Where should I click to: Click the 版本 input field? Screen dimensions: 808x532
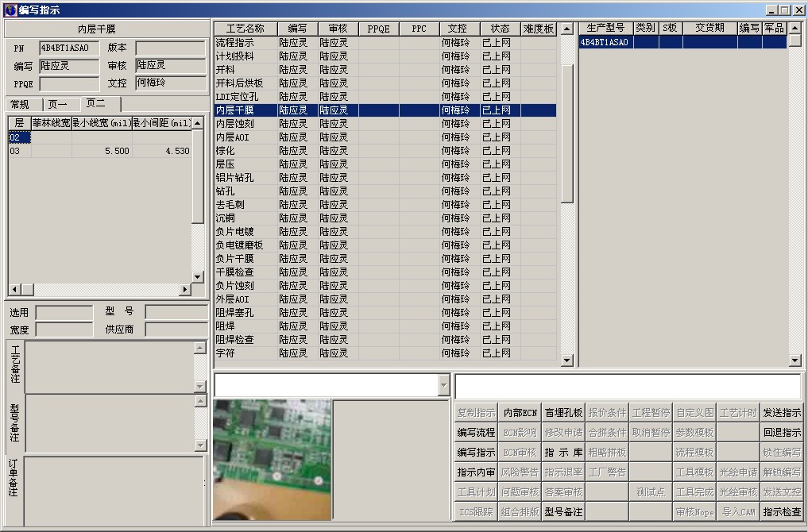click(171, 48)
